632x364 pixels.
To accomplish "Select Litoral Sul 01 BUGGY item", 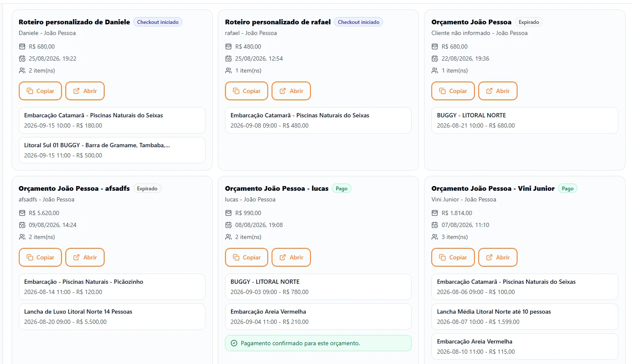I will click(112, 150).
